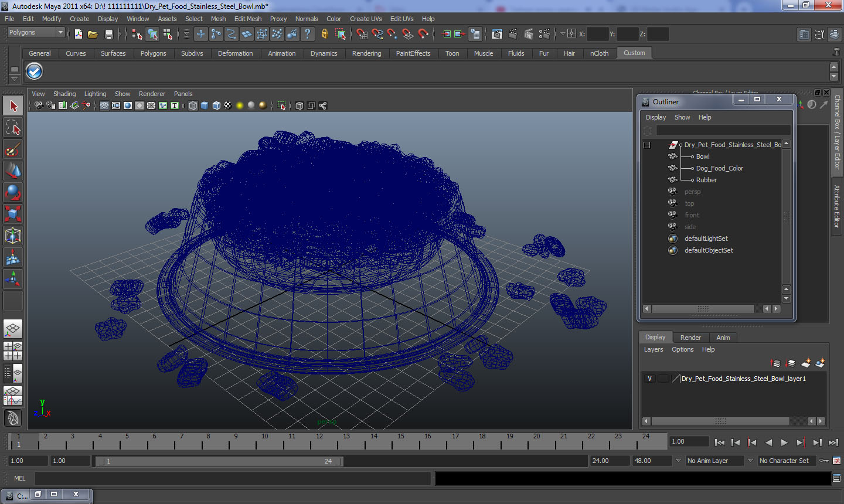
Task: Open shelf menu arrow at left
Action: point(14,78)
